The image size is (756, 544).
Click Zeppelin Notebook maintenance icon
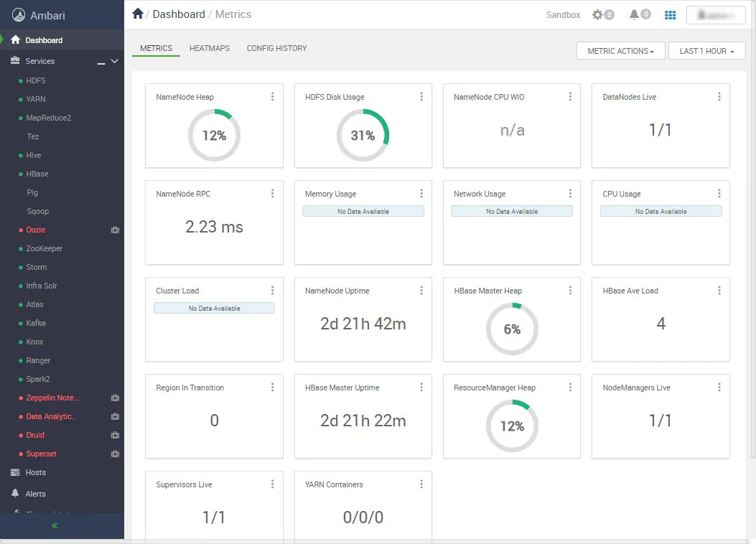(x=116, y=398)
